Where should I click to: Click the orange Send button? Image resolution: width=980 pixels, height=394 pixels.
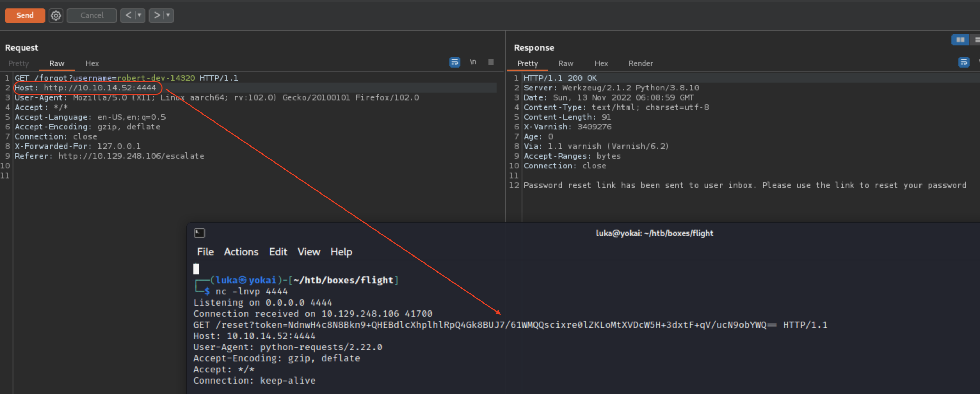25,16
